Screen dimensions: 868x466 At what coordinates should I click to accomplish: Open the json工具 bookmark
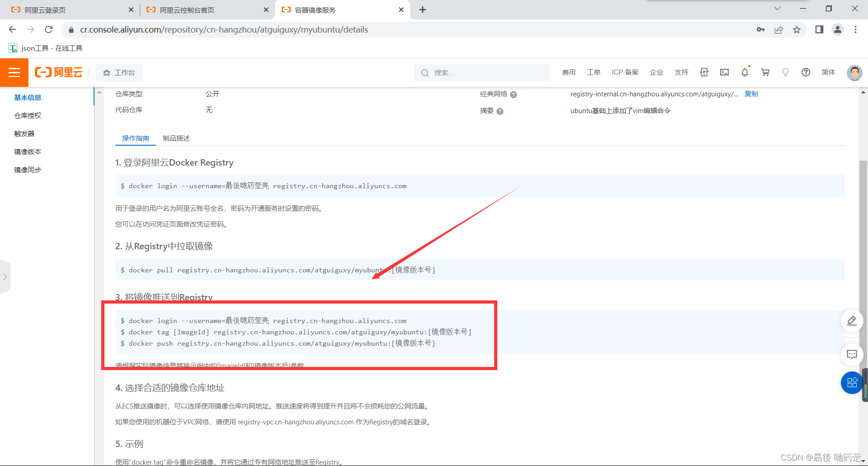45,48
